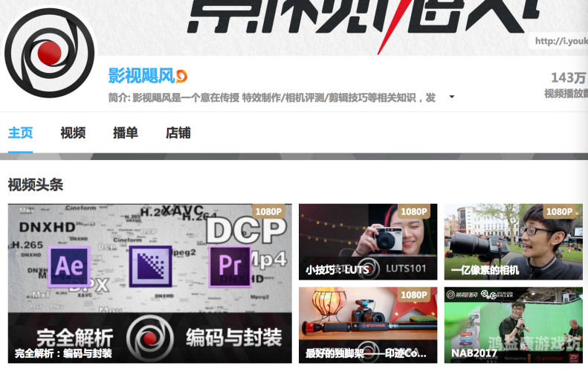Click the 完全解析：编码与封装 title caption
Viewport: 588px width, 372px height.
[63, 353]
